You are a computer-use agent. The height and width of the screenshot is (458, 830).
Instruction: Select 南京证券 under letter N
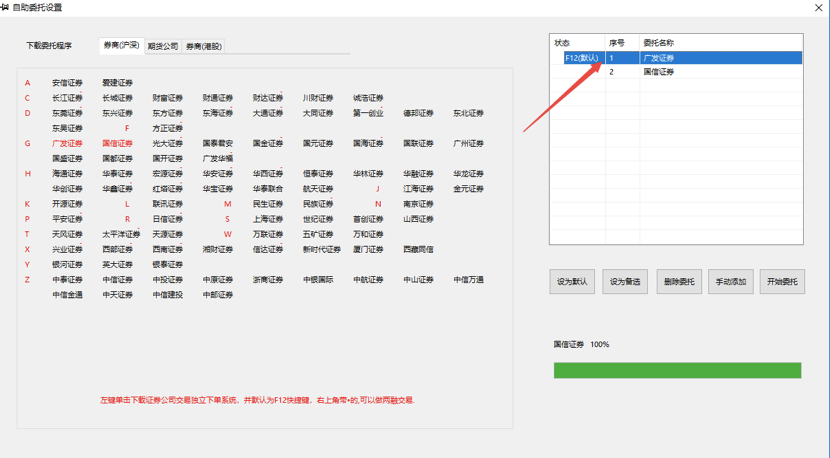tap(418, 204)
